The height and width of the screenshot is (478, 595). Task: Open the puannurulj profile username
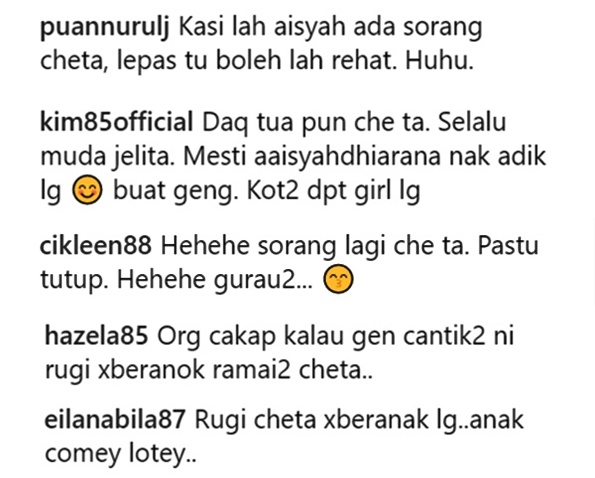[x=104, y=28]
